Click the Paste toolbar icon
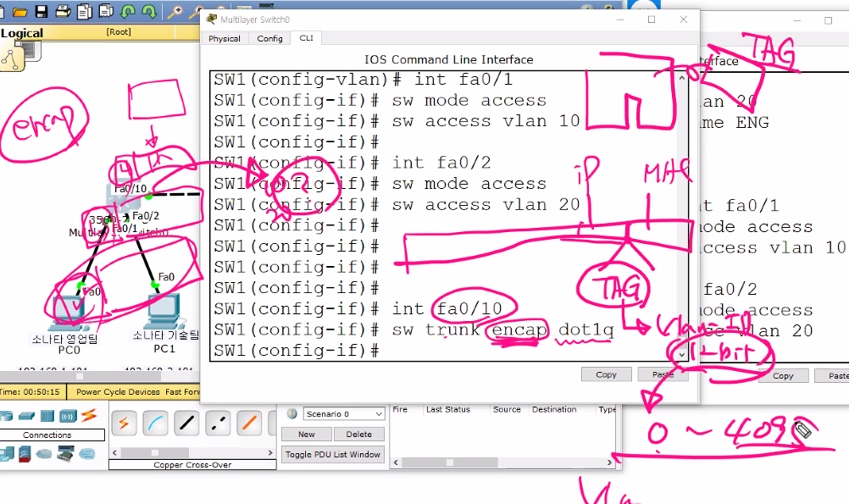The width and height of the screenshot is (849, 504). [x=106, y=11]
